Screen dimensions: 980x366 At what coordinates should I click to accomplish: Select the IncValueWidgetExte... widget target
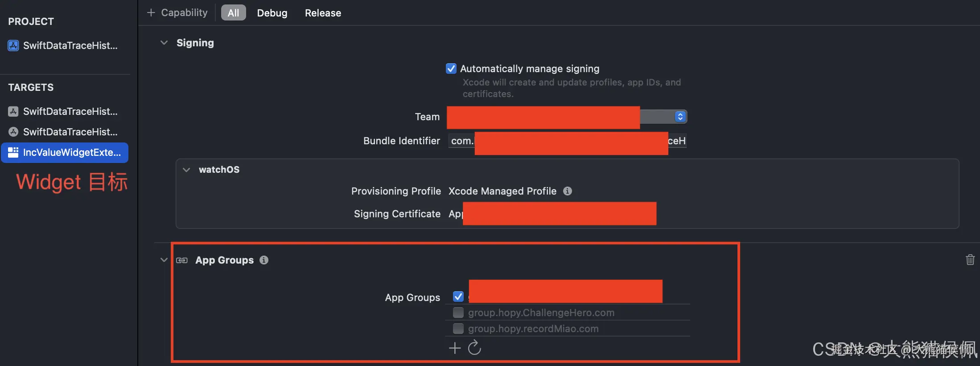pos(65,153)
